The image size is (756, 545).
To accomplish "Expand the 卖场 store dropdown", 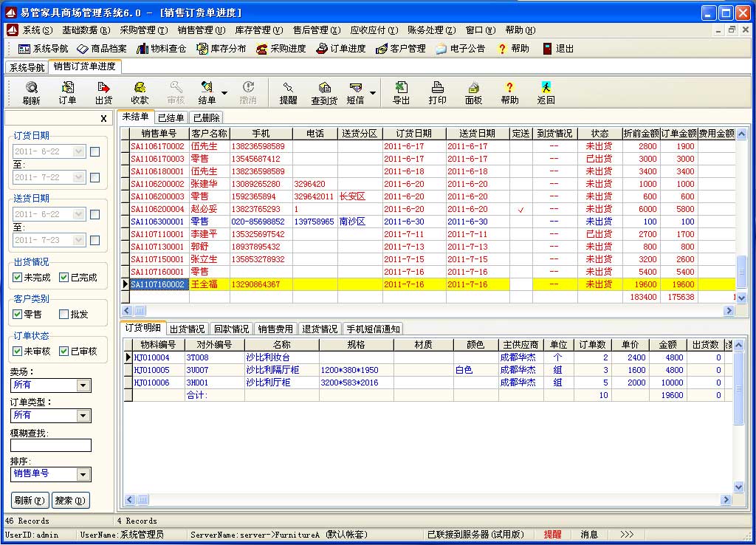I will tap(84, 385).
